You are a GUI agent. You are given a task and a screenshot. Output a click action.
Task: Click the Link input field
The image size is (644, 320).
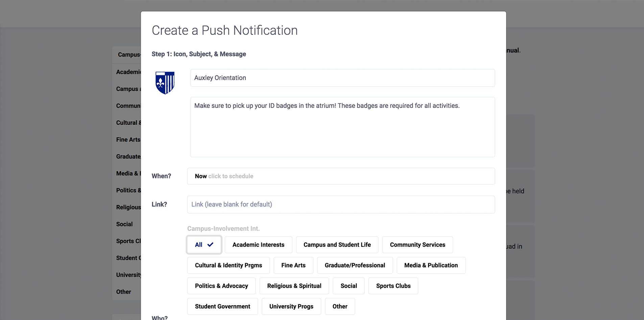click(x=341, y=204)
